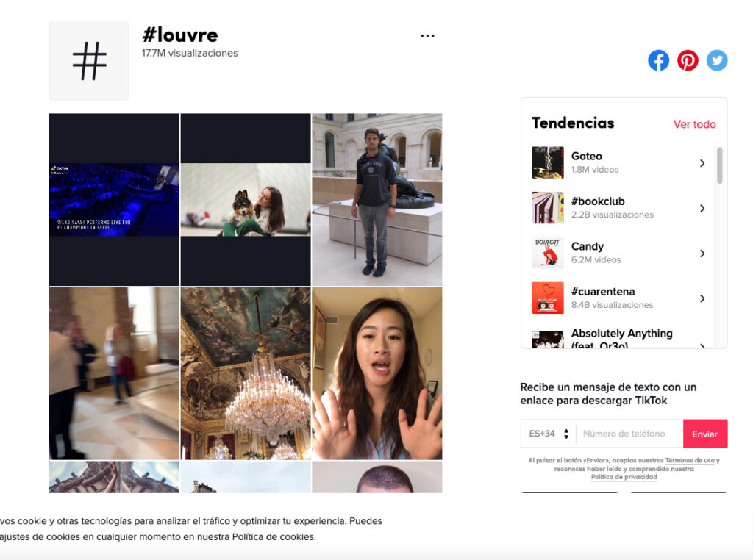The height and width of the screenshot is (560, 753).
Task: Open the Política de privacidad link
Action: coord(624,477)
